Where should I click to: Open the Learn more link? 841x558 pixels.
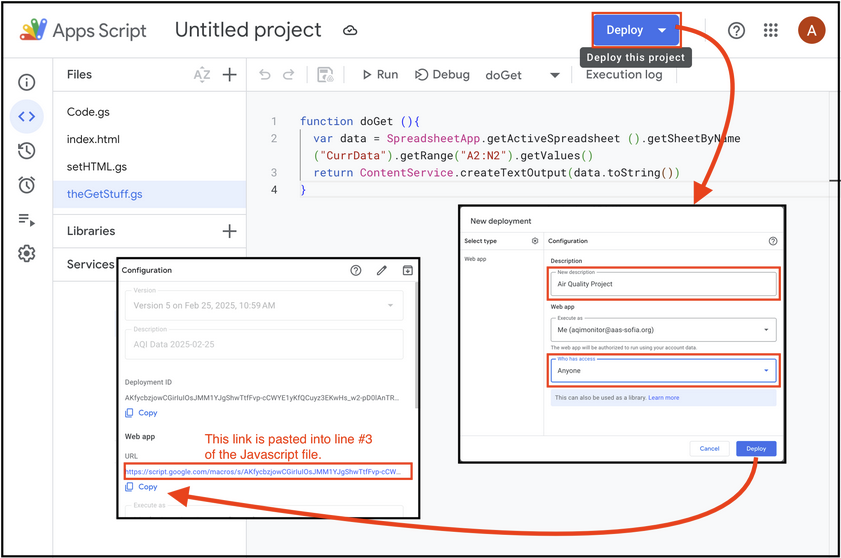point(663,398)
